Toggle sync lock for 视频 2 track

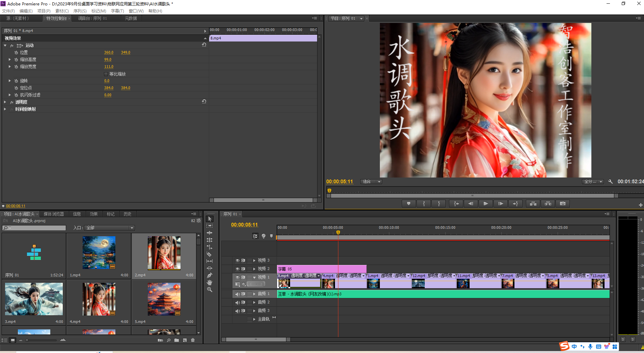(x=243, y=269)
